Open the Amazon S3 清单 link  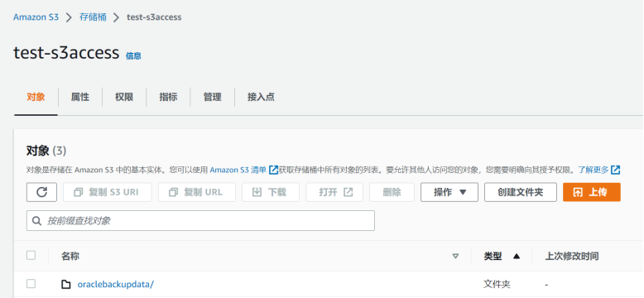pos(238,170)
